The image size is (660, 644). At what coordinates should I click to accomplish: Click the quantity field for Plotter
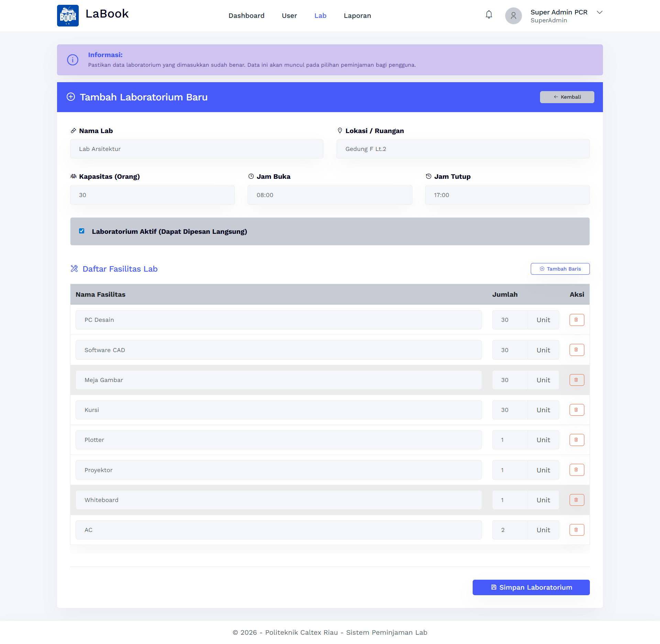[510, 440]
